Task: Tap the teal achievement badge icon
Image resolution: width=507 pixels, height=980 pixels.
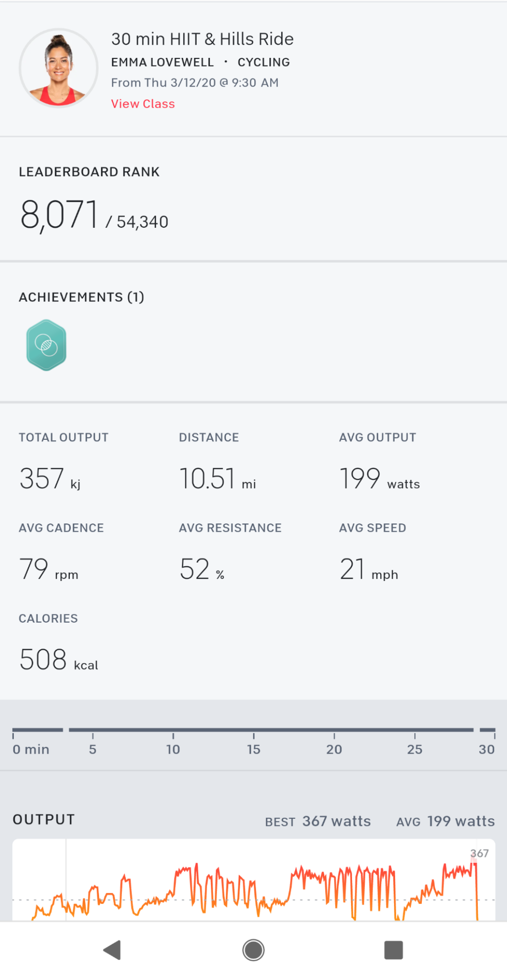Action: point(46,345)
